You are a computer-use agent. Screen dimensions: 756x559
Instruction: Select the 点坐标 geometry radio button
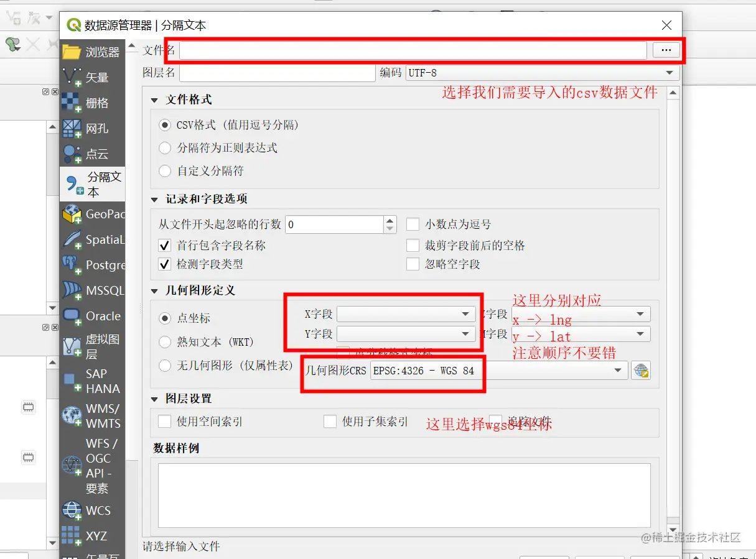pyautogui.click(x=165, y=318)
